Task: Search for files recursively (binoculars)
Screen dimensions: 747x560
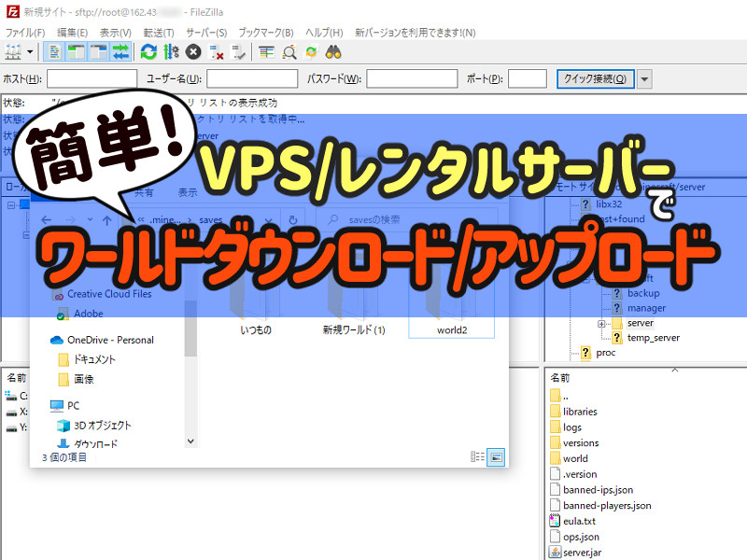Action: 333,52
